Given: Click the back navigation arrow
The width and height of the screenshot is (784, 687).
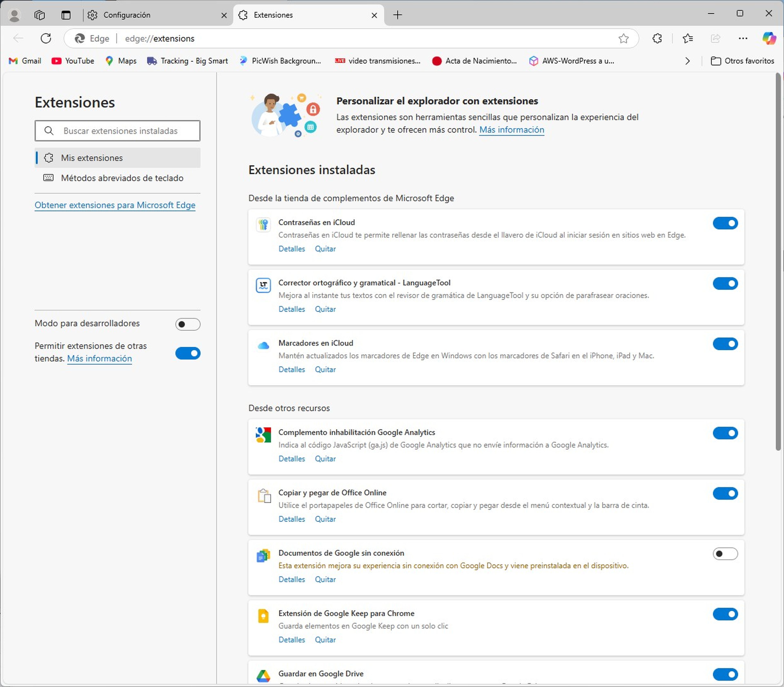Looking at the screenshot, I should [x=18, y=38].
